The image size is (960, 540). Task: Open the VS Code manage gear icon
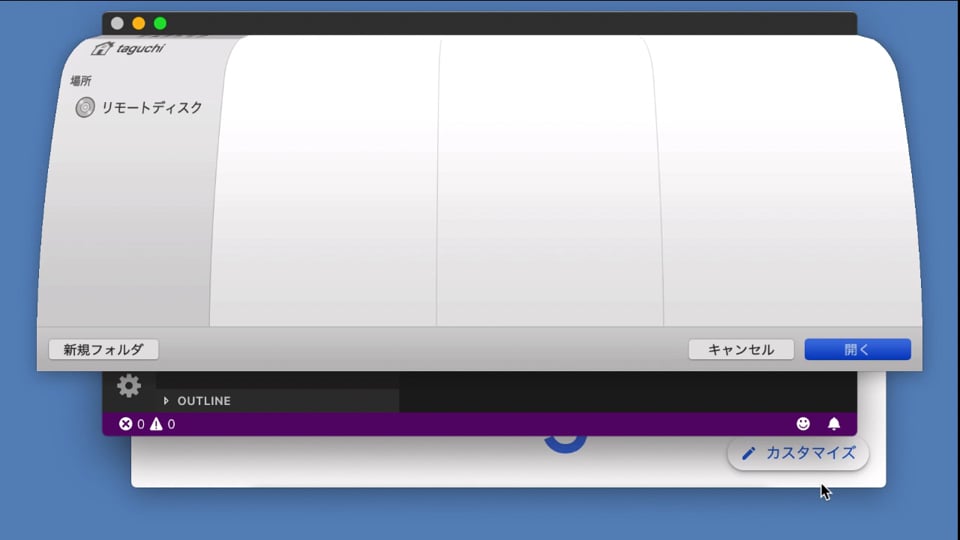point(129,386)
